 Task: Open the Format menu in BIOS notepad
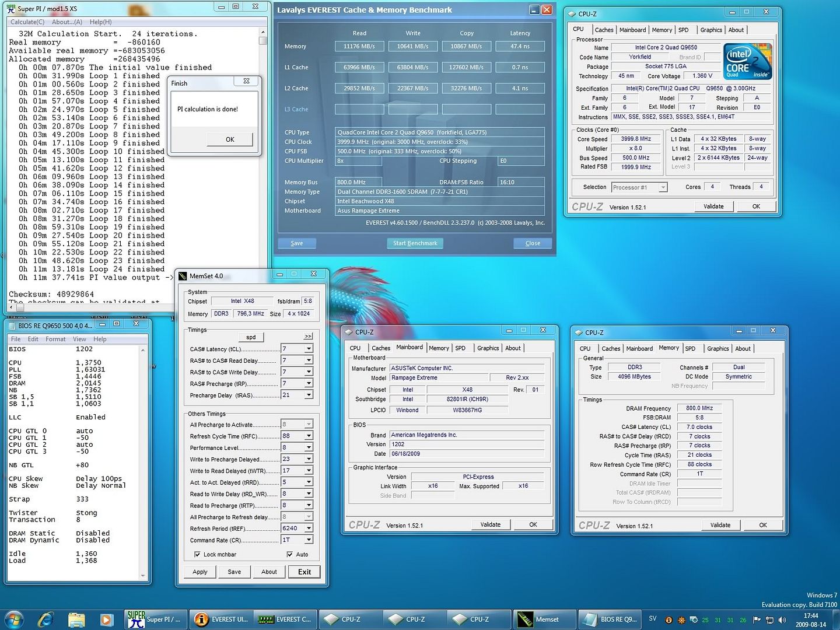pos(55,339)
